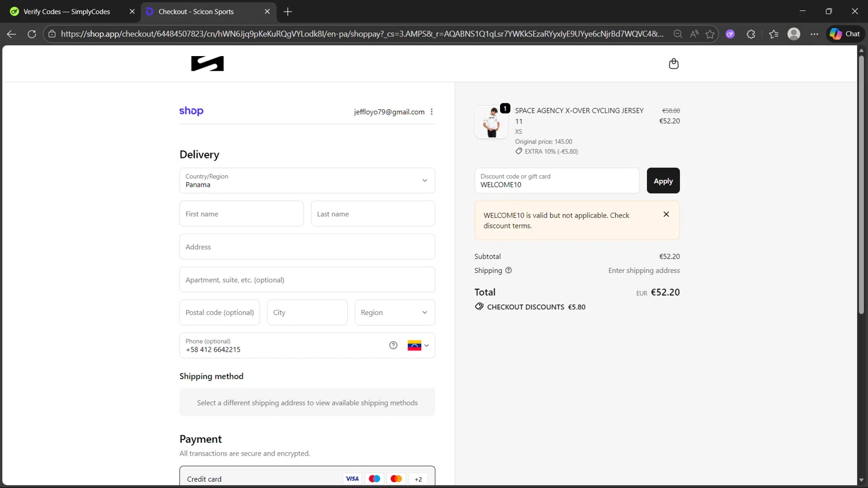Click the Maestro payment icon
Screen dimensions: 868x488
point(374,479)
